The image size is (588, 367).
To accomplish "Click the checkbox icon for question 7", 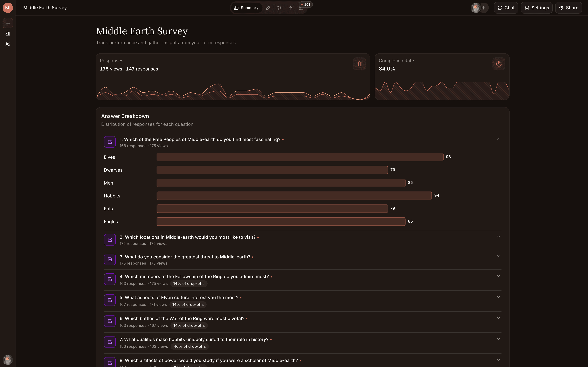I will point(110,342).
